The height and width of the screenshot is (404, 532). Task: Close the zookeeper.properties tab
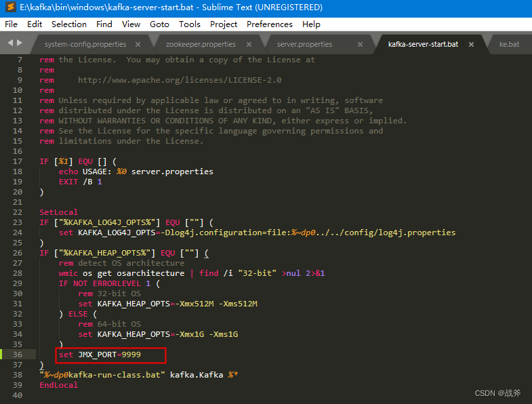click(249, 45)
